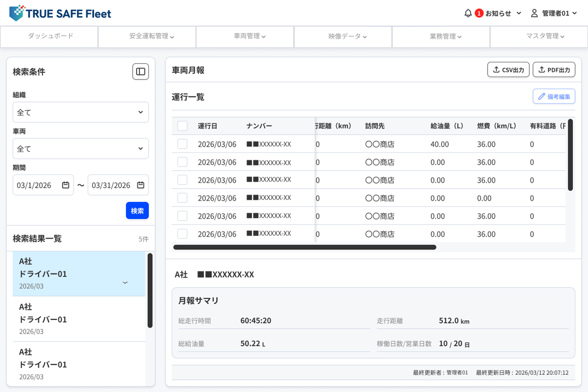
Task: Click the 最終更新日時 timestamp text
Action: (522, 372)
